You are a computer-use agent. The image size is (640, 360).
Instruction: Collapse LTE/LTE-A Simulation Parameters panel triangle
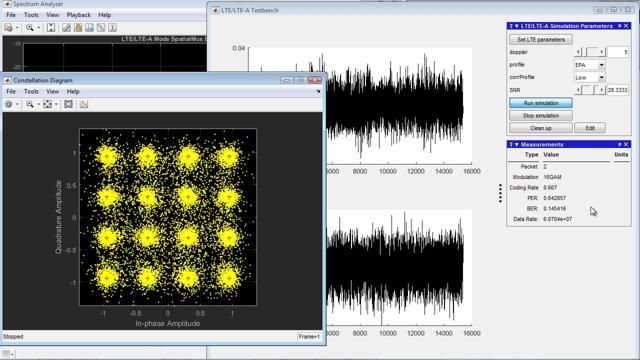(x=517, y=26)
